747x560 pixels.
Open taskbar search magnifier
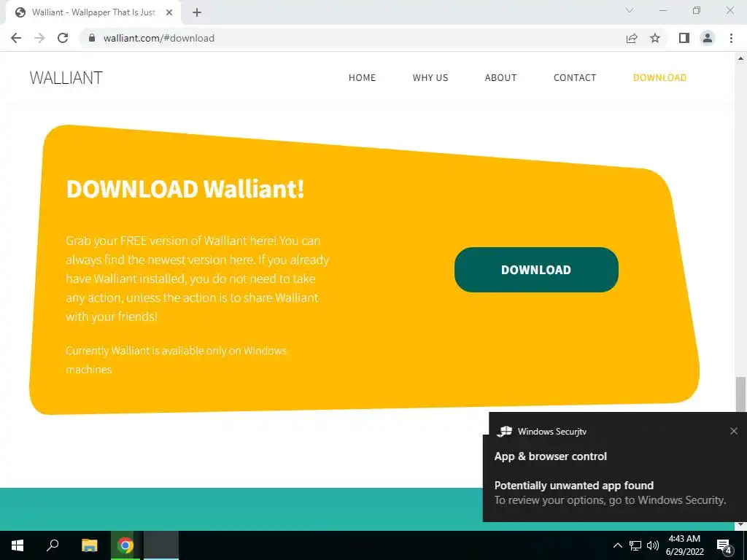tap(53, 545)
